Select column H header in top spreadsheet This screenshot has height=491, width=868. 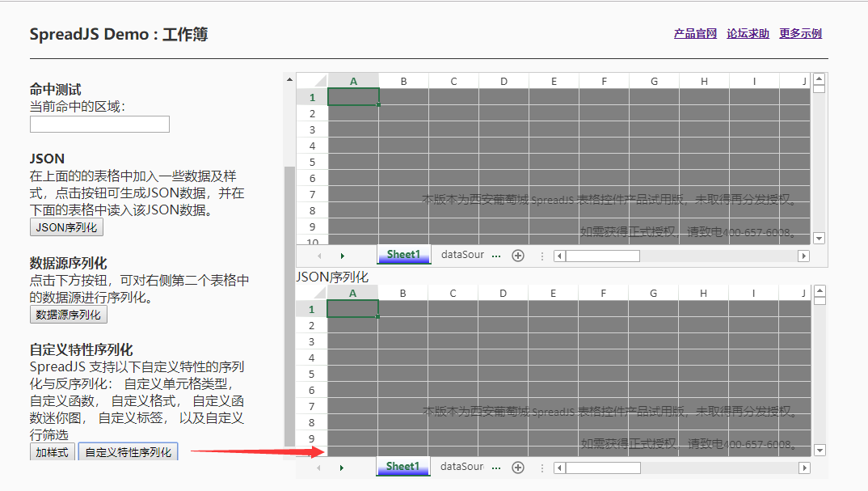point(704,81)
